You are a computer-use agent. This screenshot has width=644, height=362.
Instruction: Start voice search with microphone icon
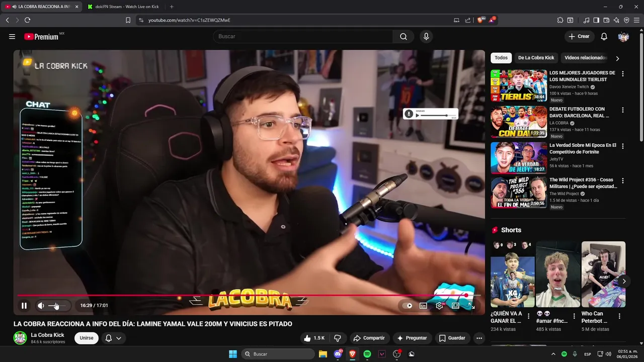point(426,36)
